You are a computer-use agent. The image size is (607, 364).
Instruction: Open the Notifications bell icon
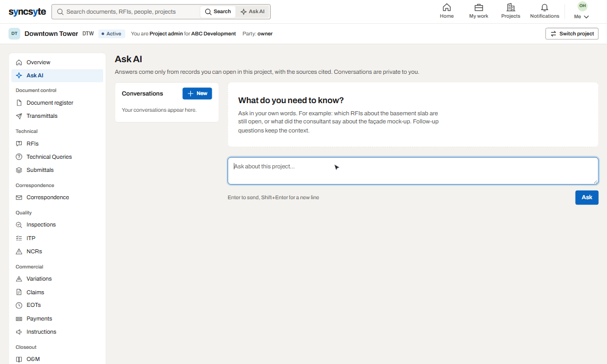tap(545, 7)
